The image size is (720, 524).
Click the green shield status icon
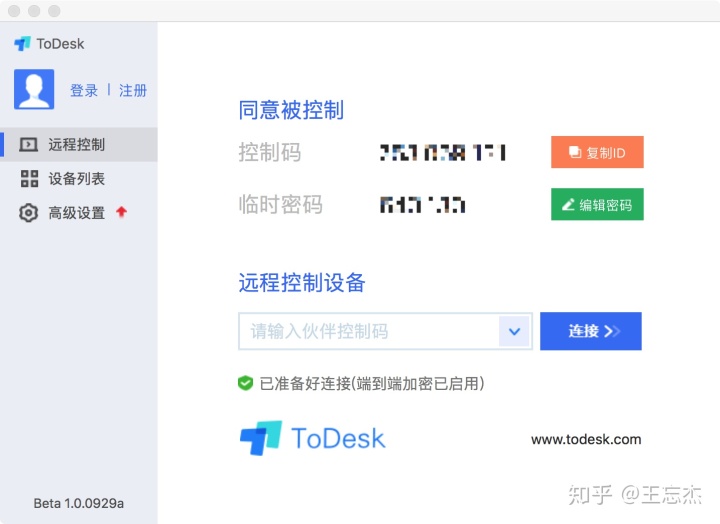tap(246, 383)
